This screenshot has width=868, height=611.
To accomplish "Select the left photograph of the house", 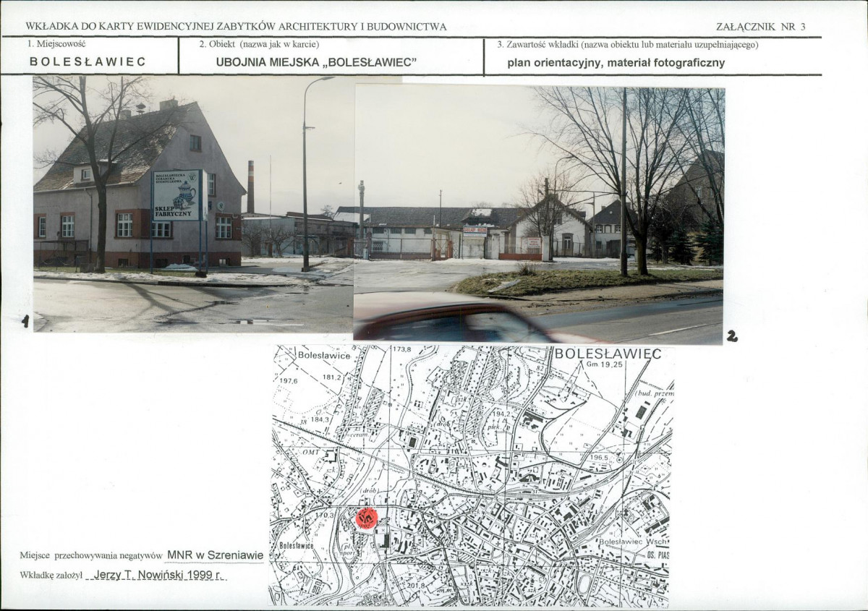I will coord(193,204).
